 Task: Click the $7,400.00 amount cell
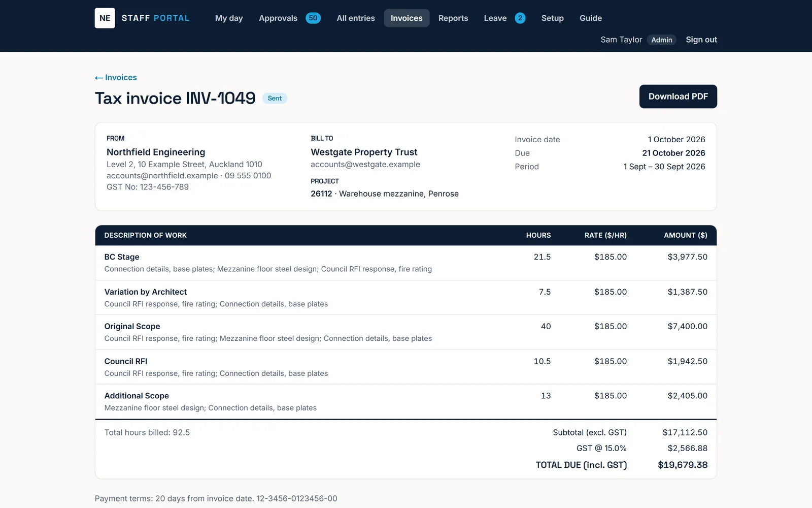pyautogui.click(x=687, y=326)
